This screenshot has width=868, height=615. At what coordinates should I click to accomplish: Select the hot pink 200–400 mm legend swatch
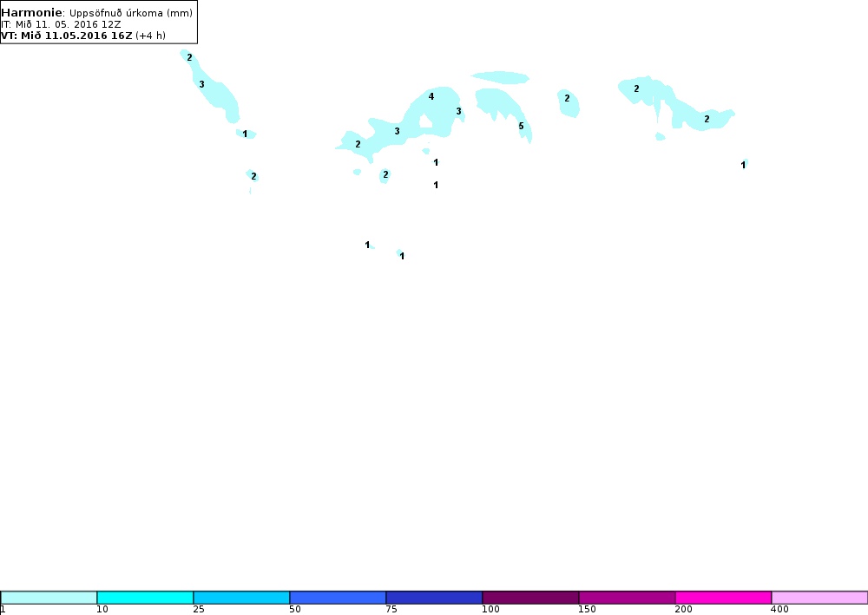pos(723,598)
